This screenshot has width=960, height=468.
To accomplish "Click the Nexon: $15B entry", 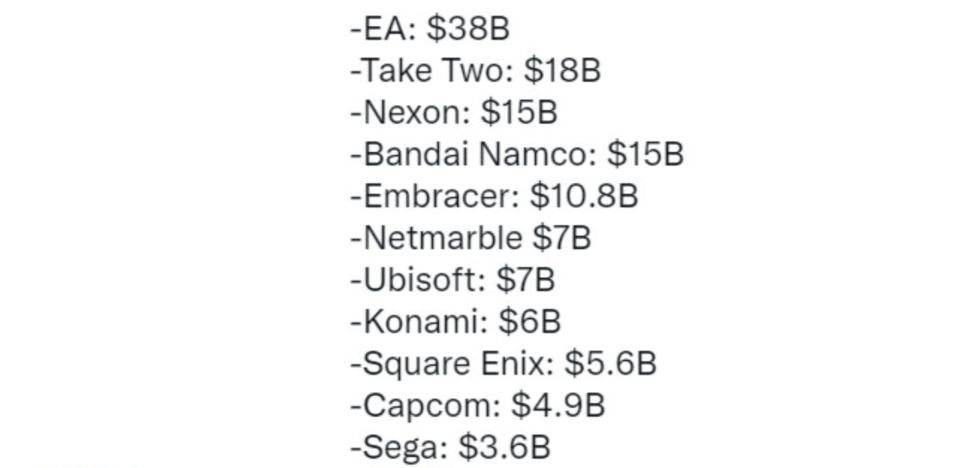I will [x=454, y=113].
